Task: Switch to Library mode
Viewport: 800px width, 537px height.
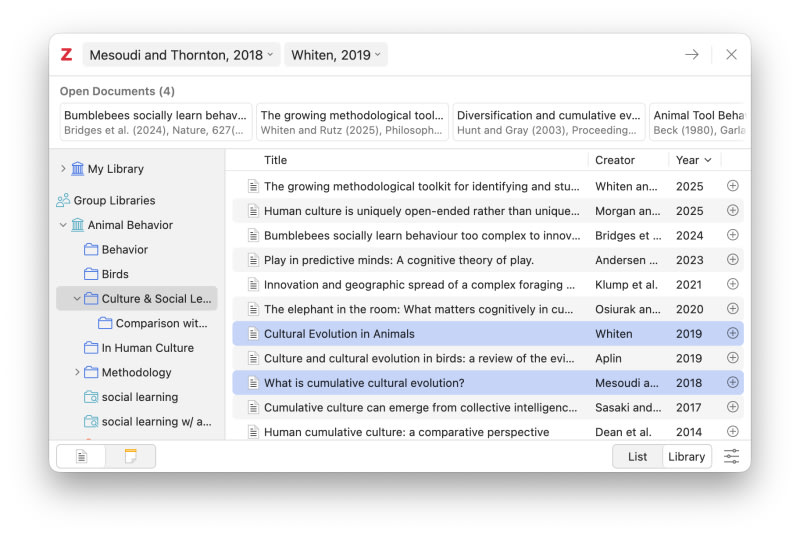Action: pyautogui.click(x=686, y=456)
